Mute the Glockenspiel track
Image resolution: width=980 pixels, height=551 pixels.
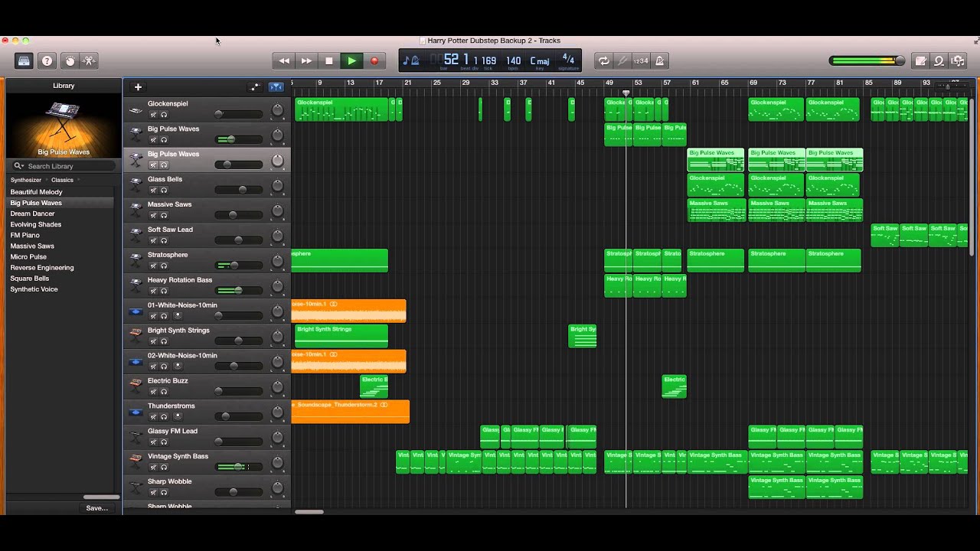(x=153, y=115)
